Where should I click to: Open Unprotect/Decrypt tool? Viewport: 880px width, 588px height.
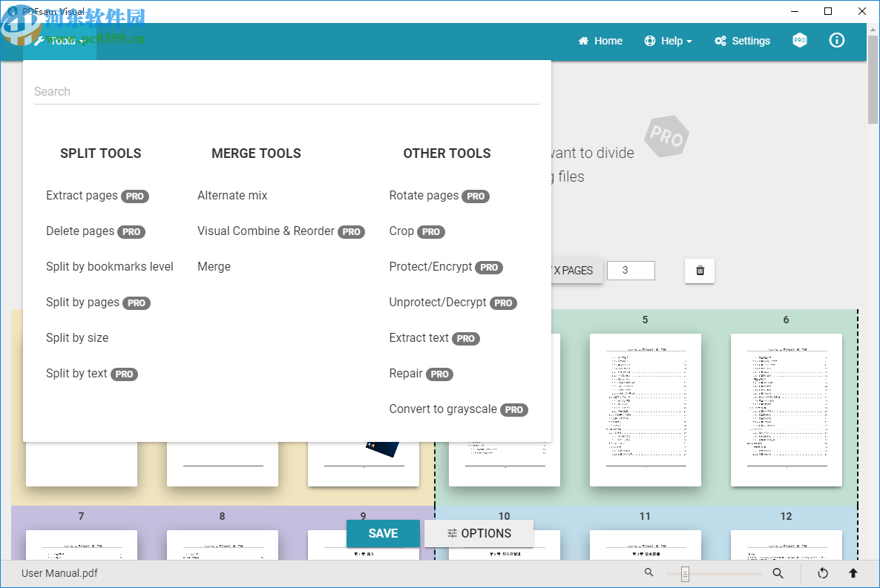point(453,303)
